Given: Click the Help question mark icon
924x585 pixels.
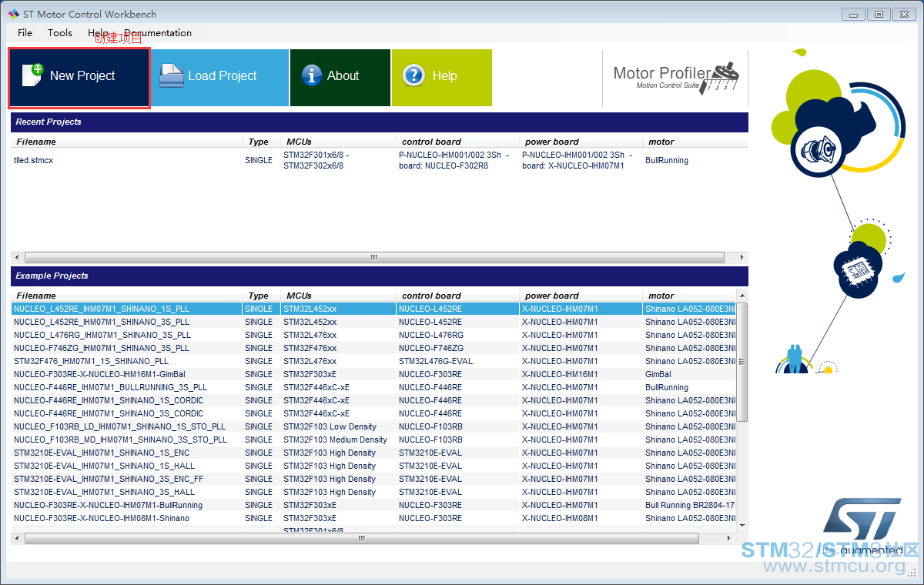Looking at the screenshot, I should pyautogui.click(x=413, y=75).
